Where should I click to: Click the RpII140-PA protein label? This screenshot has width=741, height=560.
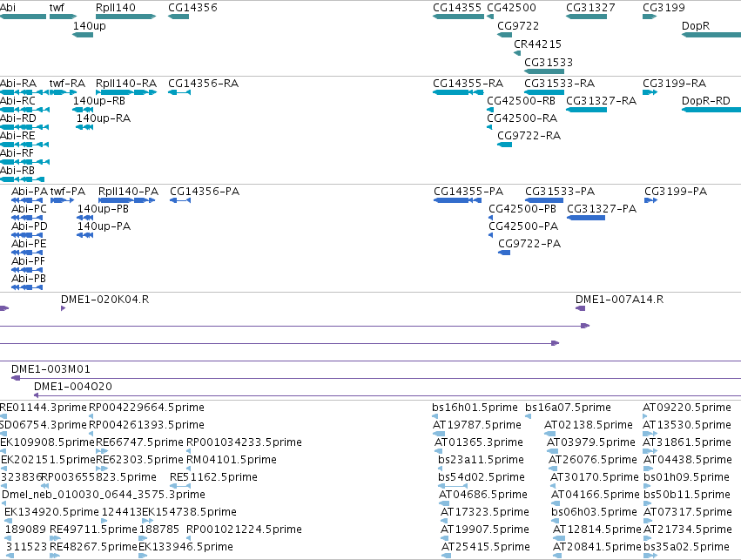click(x=128, y=192)
